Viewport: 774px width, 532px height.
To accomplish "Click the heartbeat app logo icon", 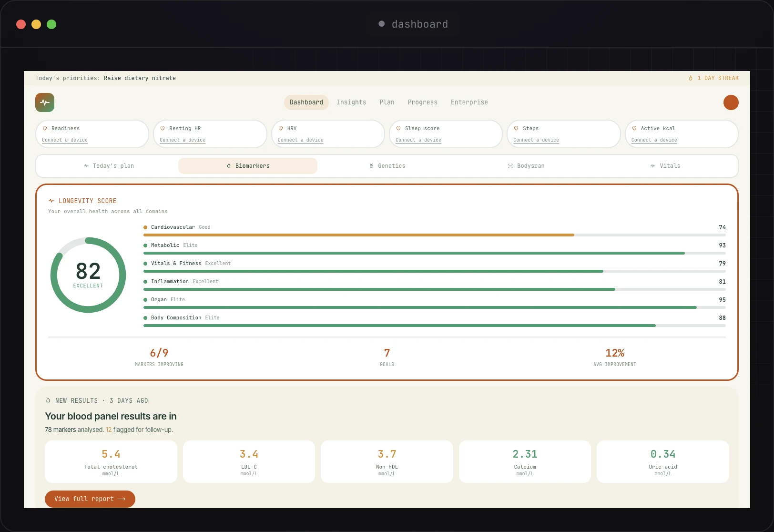I will pos(45,102).
